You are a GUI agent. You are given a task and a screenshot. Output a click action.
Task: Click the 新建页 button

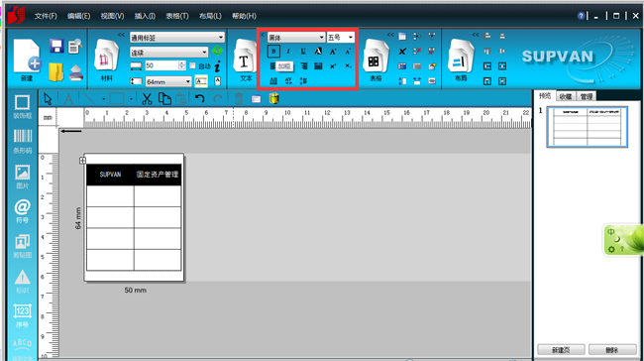561,350
